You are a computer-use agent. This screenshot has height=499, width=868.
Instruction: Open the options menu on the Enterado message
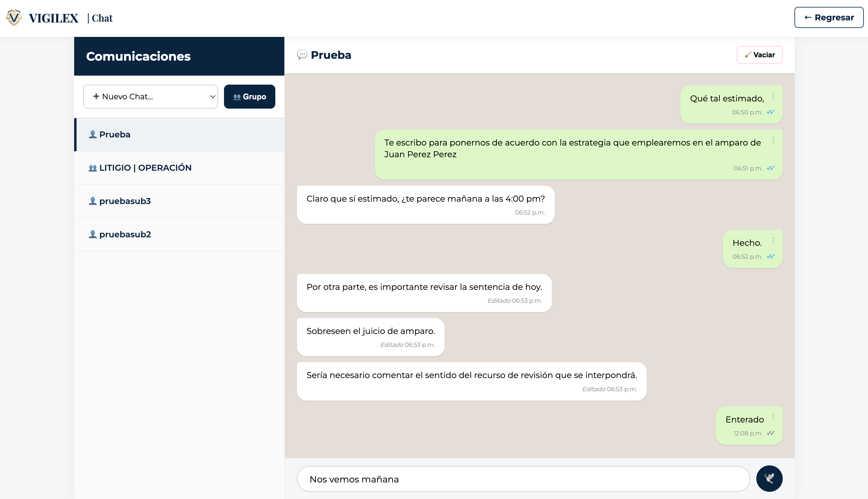coord(773,418)
